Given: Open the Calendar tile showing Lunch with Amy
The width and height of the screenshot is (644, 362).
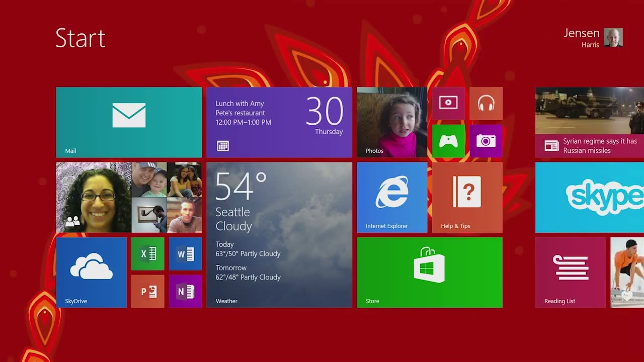Looking at the screenshot, I should 279,122.
